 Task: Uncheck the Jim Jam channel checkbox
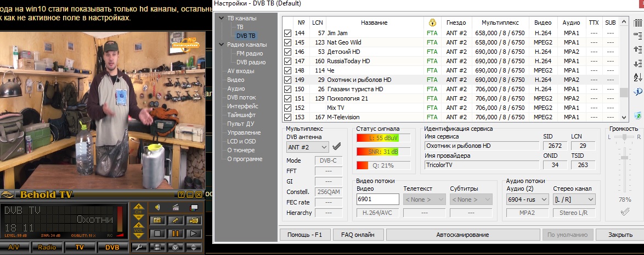click(x=288, y=34)
